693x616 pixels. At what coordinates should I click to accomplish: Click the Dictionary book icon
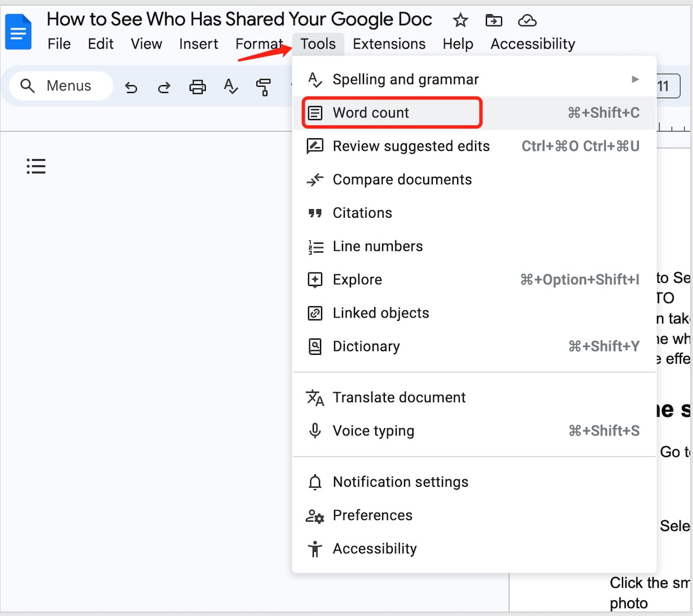pyautogui.click(x=314, y=346)
